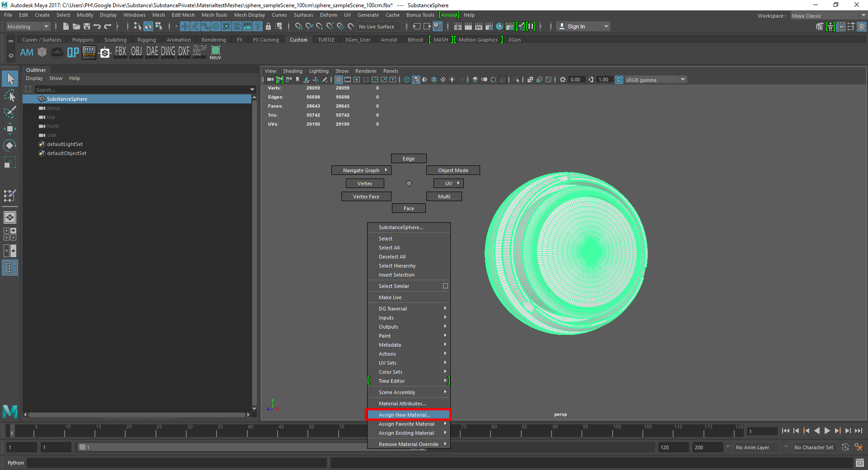The width and height of the screenshot is (868, 470).
Task: Click the OBJ export shelf icon
Action: [136, 52]
